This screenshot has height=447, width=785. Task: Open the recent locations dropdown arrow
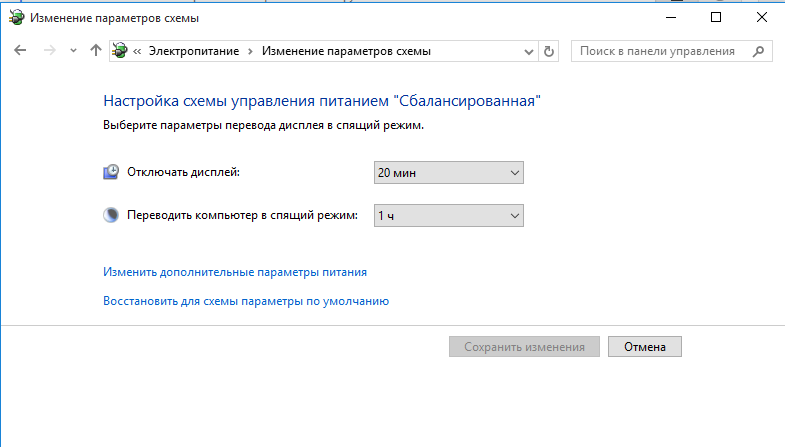[x=73, y=51]
